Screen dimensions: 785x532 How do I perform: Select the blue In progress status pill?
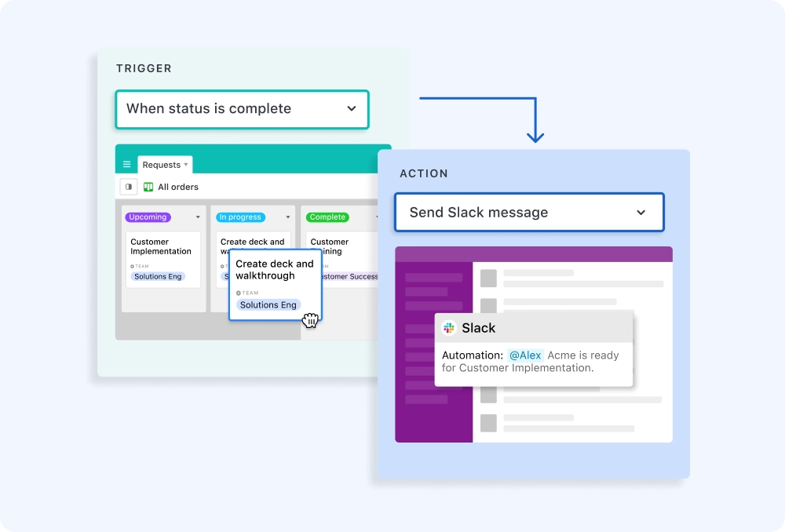pos(240,217)
